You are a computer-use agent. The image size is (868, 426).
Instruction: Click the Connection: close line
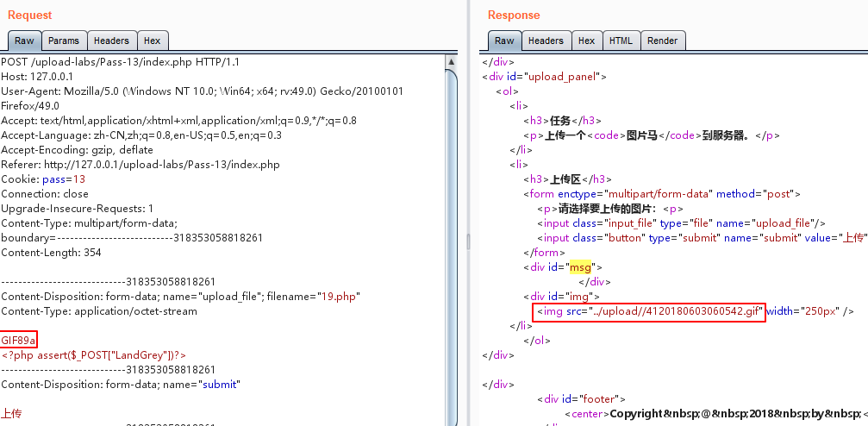coord(45,194)
